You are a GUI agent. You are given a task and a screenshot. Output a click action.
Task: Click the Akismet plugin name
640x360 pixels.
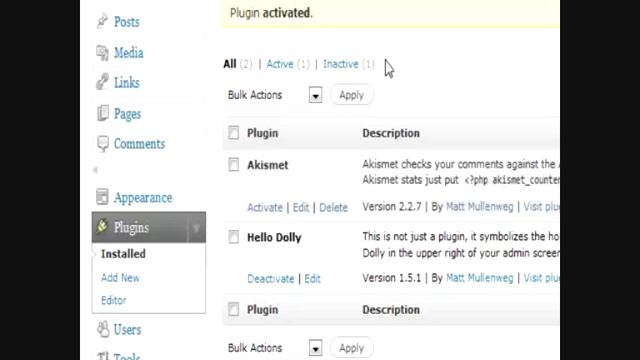268,165
